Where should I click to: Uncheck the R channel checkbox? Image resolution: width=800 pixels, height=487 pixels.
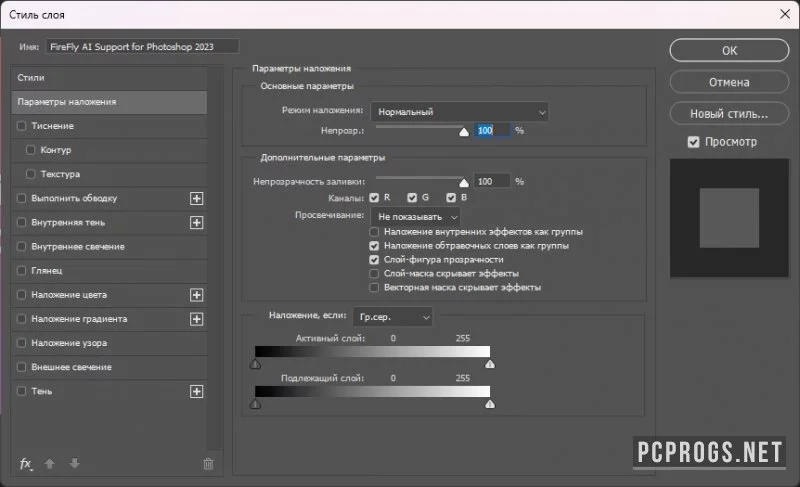click(x=374, y=197)
